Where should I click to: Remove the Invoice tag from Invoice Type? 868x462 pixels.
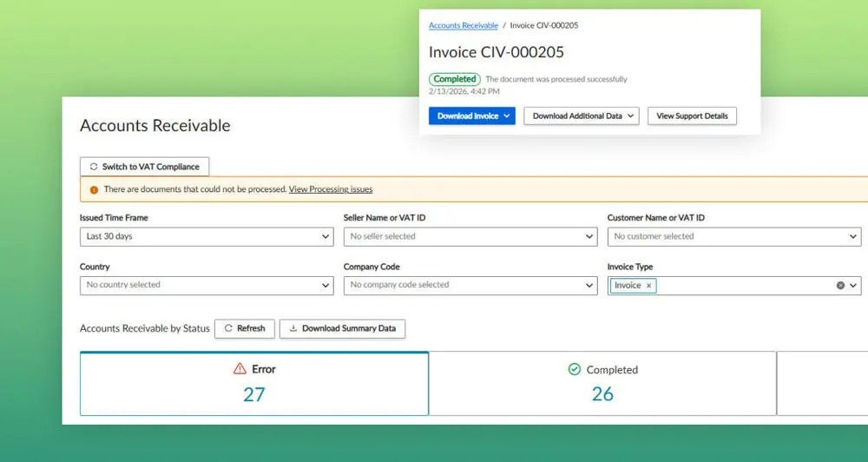pyautogui.click(x=648, y=286)
